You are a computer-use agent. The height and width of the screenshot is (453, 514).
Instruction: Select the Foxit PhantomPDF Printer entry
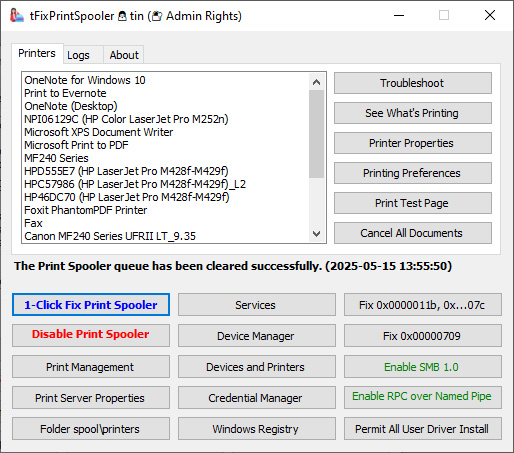pos(86,210)
